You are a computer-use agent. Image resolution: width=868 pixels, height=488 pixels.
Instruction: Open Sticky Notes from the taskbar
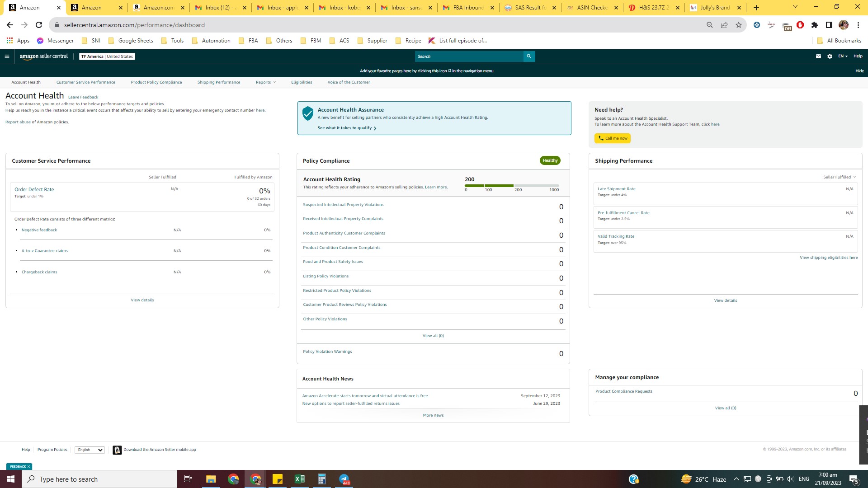[x=278, y=479]
